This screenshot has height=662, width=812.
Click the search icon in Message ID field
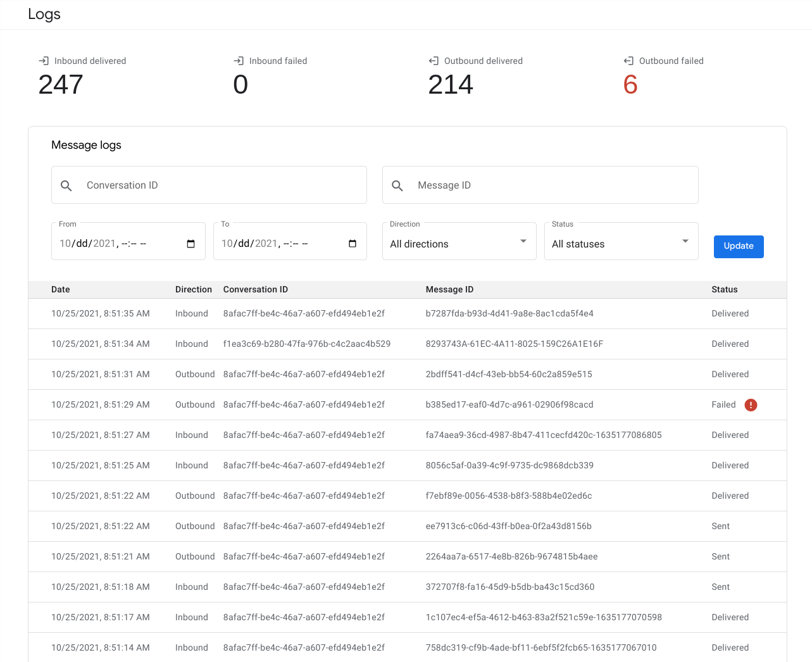click(x=397, y=185)
